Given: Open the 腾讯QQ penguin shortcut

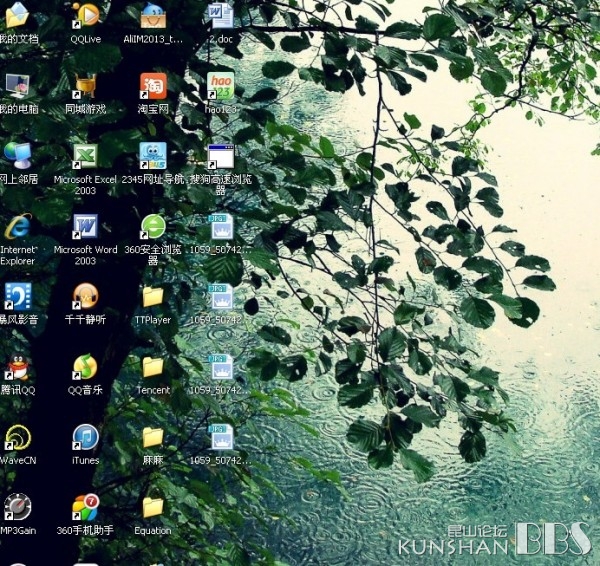Looking at the screenshot, I should pyautogui.click(x=18, y=367).
